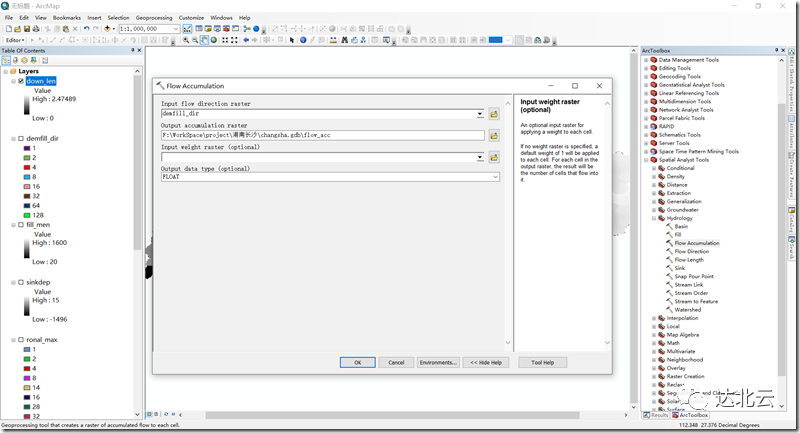The image size is (800, 433).
Task: Click the Print icon in Standard toolbar
Action: pyautogui.click(x=36, y=29)
